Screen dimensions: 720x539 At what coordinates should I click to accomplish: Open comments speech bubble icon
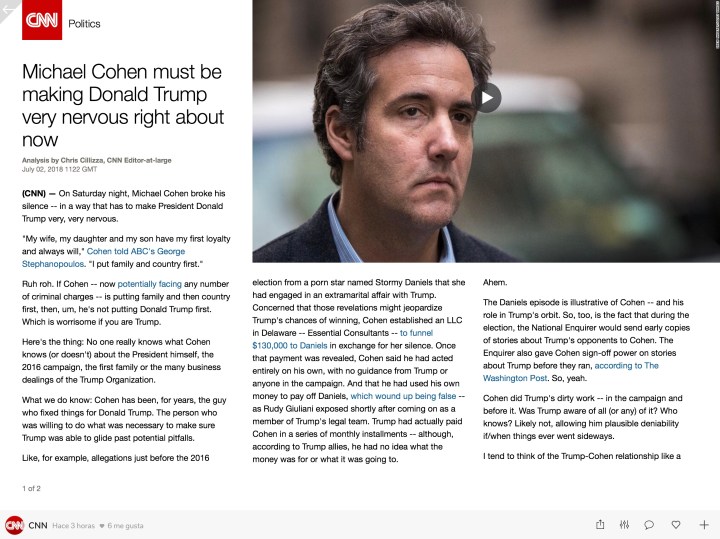point(649,524)
